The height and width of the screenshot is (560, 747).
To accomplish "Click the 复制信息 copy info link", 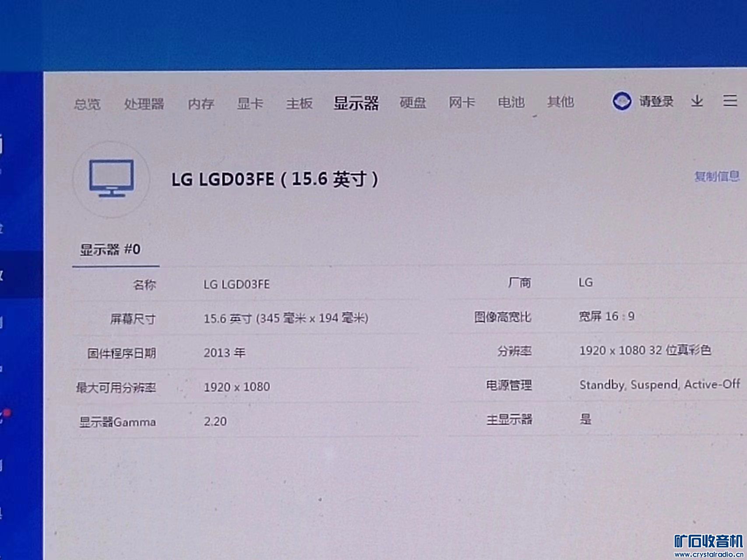I will 717,176.
